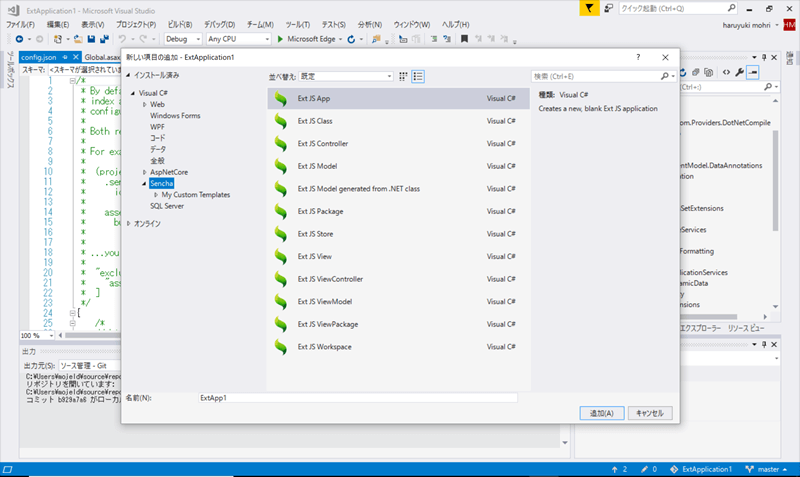800x477 pixels.
Task: Switch the template list to small icons view
Action: [x=403, y=77]
